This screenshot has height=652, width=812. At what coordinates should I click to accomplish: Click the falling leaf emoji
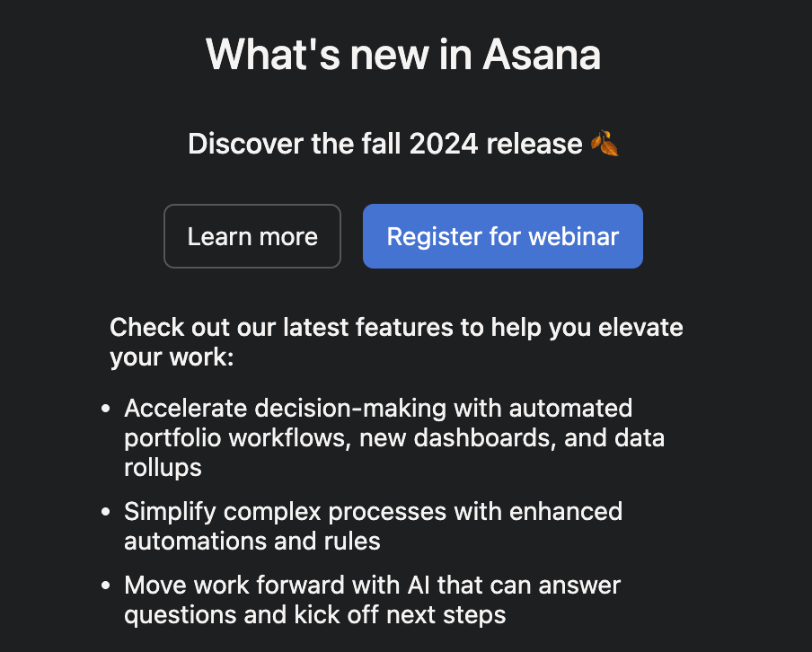[x=604, y=143]
